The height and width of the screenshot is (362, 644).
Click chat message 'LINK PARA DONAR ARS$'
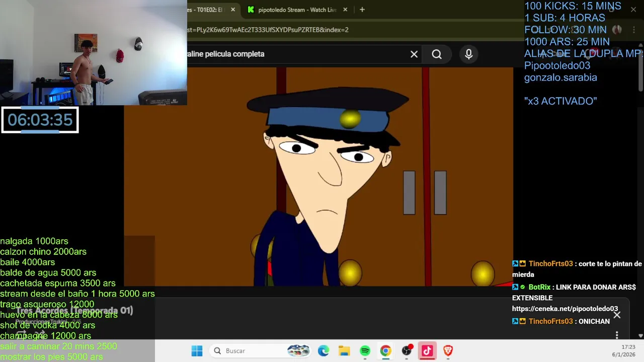tap(596, 287)
